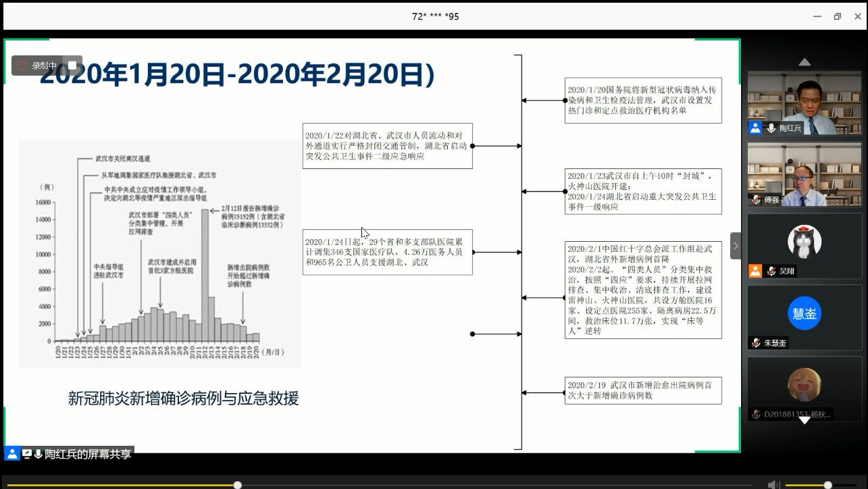
Task: Click the blue 慧崟 avatar circle
Action: pos(804,313)
